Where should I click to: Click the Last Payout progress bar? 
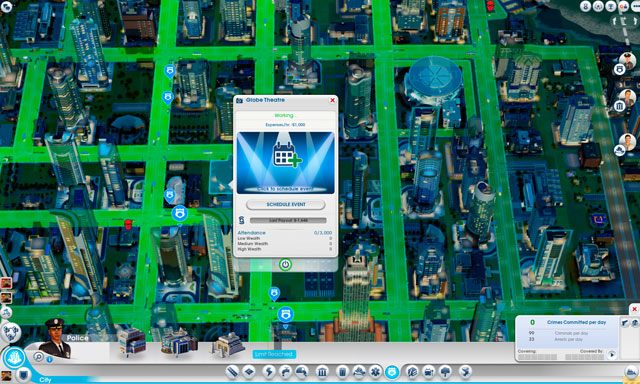(x=288, y=220)
